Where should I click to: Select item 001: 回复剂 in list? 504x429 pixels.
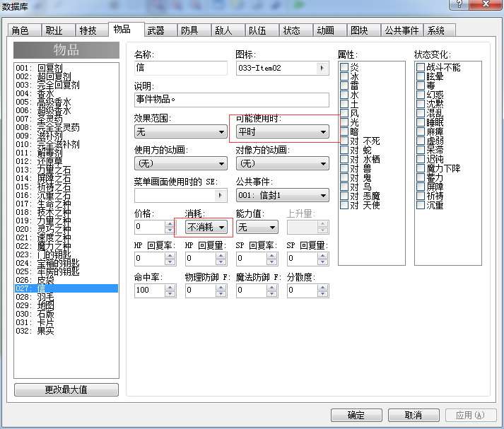click(66, 68)
